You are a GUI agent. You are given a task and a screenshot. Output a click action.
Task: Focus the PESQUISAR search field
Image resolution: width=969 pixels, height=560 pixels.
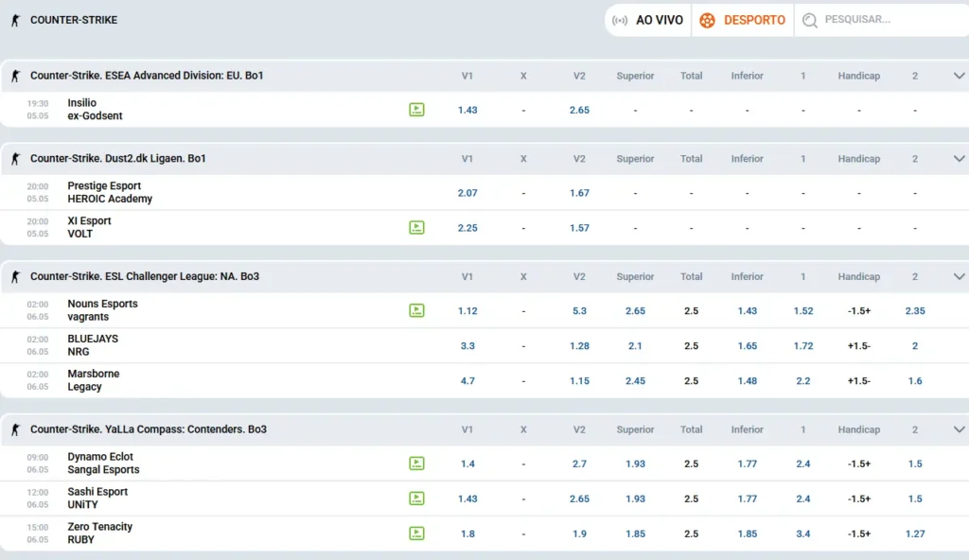pyautogui.click(x=882, y=21)
